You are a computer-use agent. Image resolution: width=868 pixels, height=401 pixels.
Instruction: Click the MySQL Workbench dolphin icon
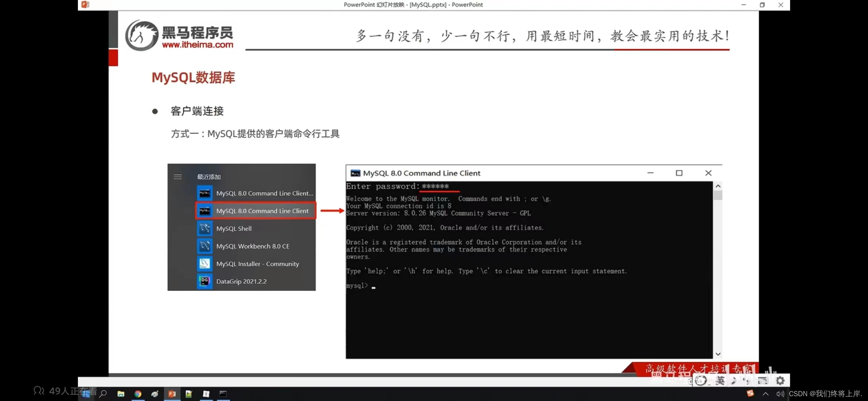click(x=204, y=246)
